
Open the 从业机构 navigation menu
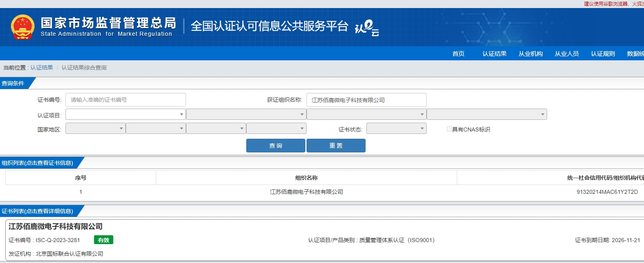pyautogui.click(x=531, y=53)
